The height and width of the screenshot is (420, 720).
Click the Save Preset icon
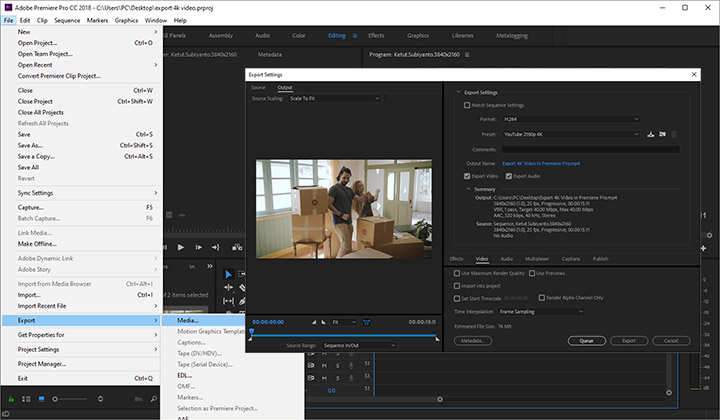[x=650, y=133]
